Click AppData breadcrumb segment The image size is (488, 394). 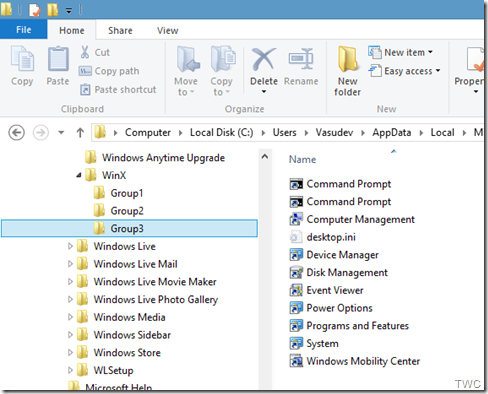392,133
